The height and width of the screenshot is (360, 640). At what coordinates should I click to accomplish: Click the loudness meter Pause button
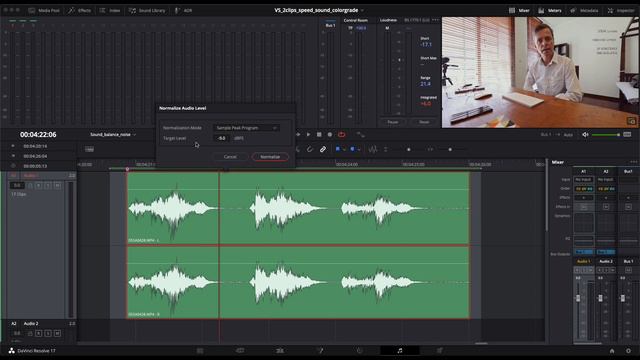pos(393,122)
